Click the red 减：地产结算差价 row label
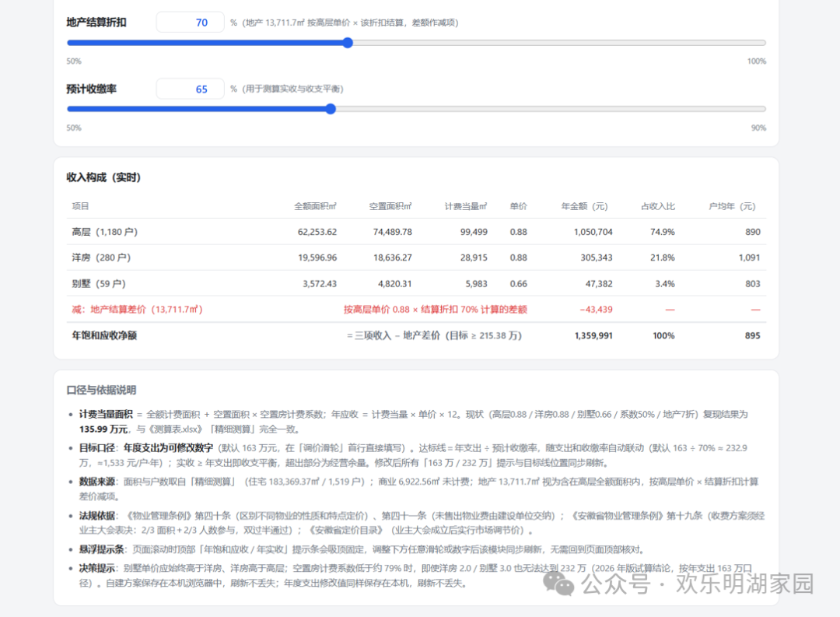Viewport: 840px width, 617px height. (137, 310)
